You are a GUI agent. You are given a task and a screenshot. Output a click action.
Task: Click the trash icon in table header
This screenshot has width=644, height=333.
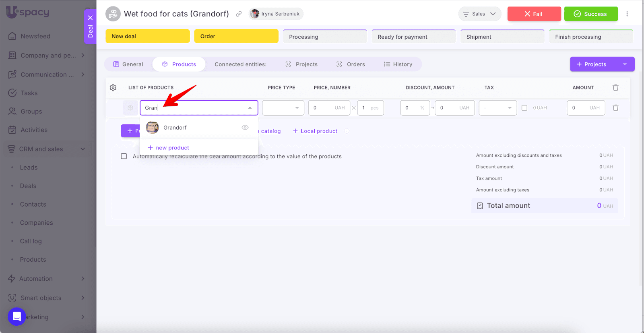[x=615, y=88]
